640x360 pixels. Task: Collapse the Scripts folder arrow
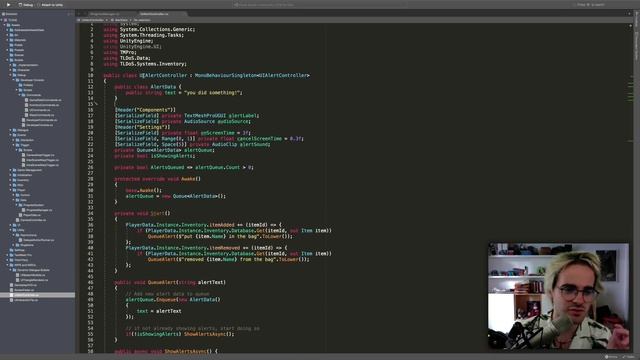[7, 60]
